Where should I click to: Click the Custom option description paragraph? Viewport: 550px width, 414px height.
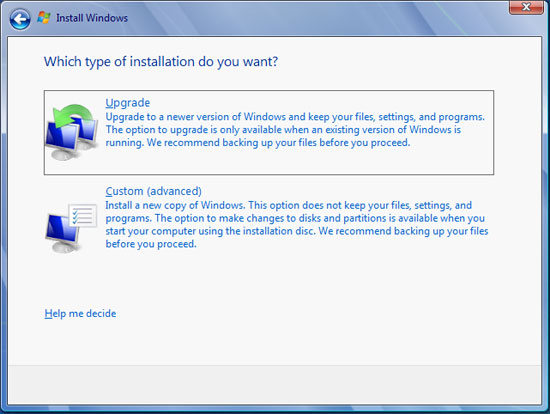(x=297, y=225)
